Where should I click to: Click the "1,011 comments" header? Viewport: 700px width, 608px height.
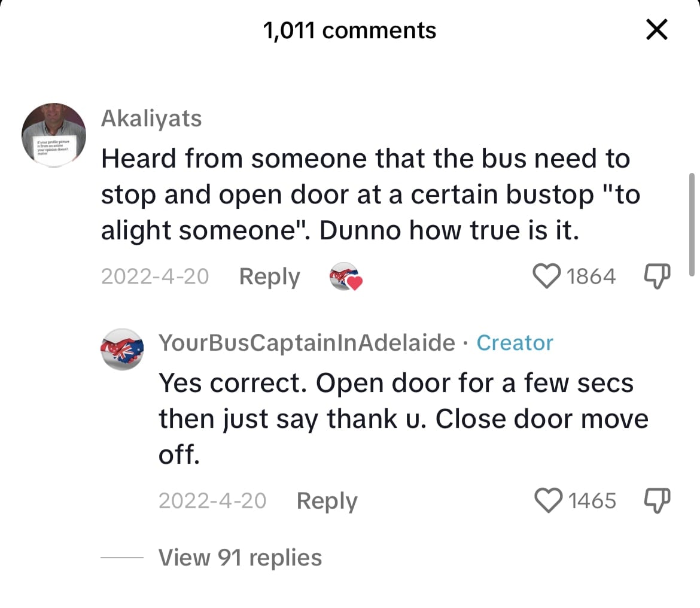coord(349,31)
